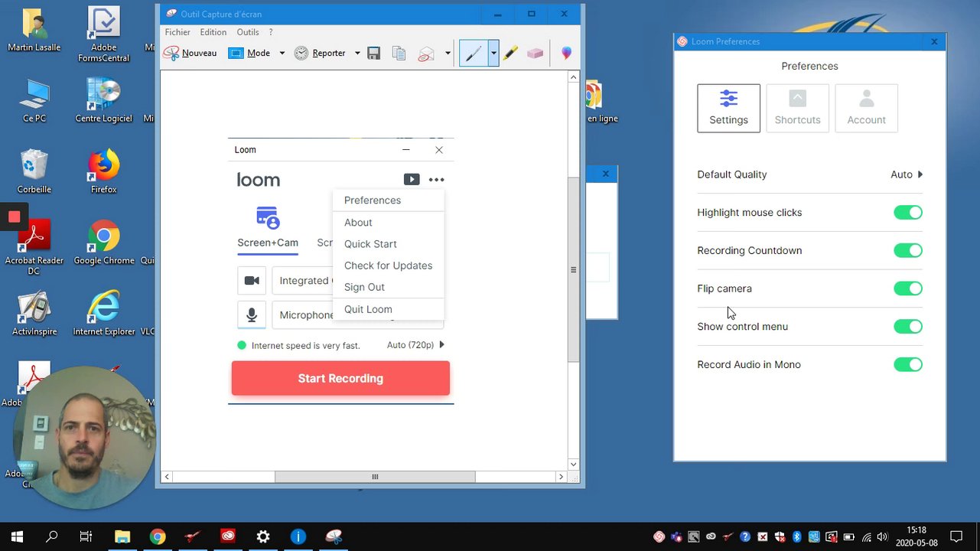Open the Adobe FormsCentral desktop icon
980x551 pixels.
pyautogui.click(x=103, y=34)
